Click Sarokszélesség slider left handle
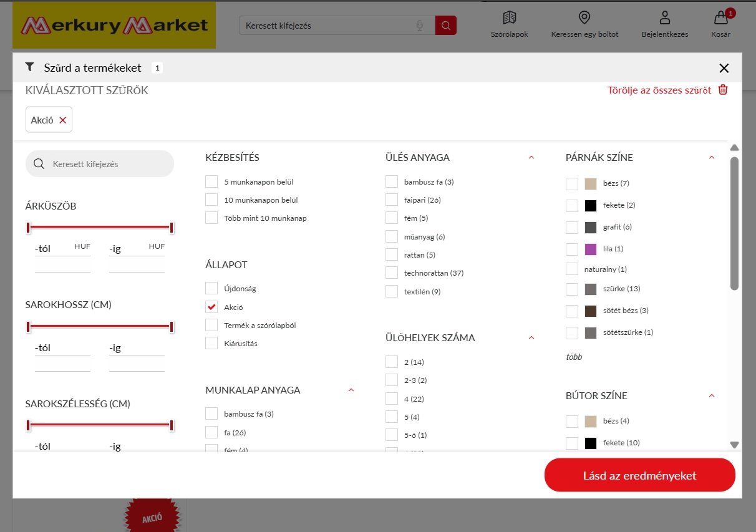The width and height of the screenshot is (756, 532). pos(28,425)
